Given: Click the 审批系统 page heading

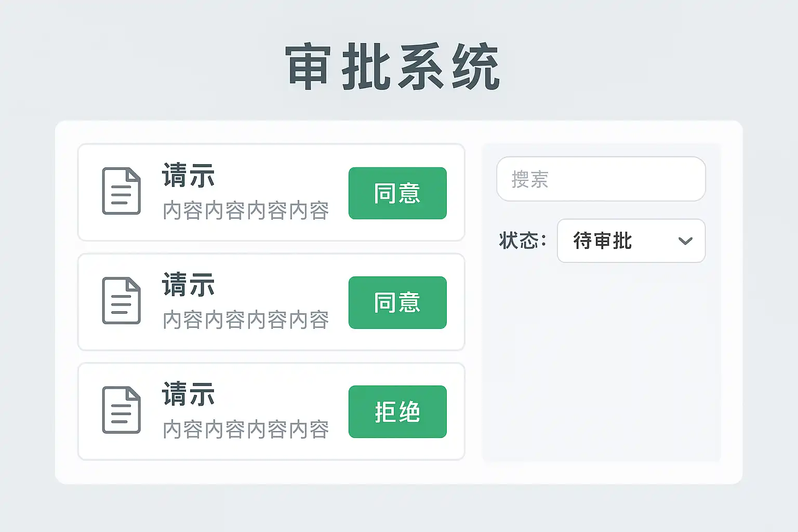Looking at the screenshot, I should pyautogui.click(x=393, y=68).
